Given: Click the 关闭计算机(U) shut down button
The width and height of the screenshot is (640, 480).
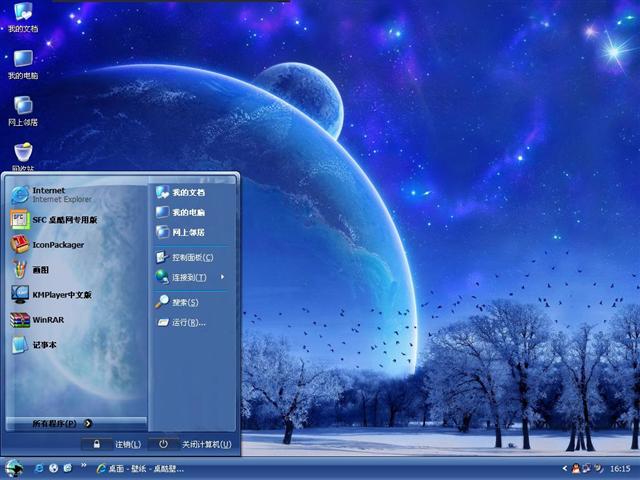Looking at the screenshot, I should 207,444.
